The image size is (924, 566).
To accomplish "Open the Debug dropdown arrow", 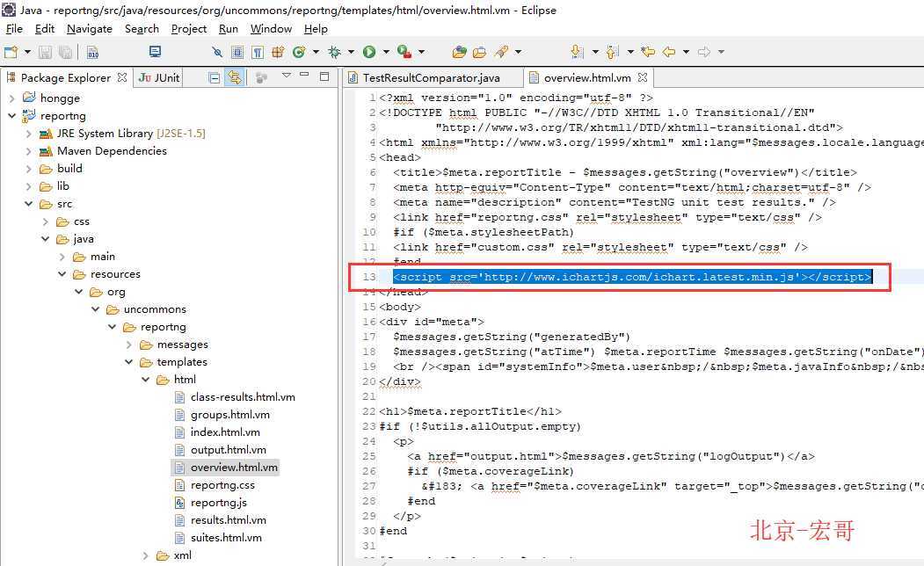I will point(351,53).
